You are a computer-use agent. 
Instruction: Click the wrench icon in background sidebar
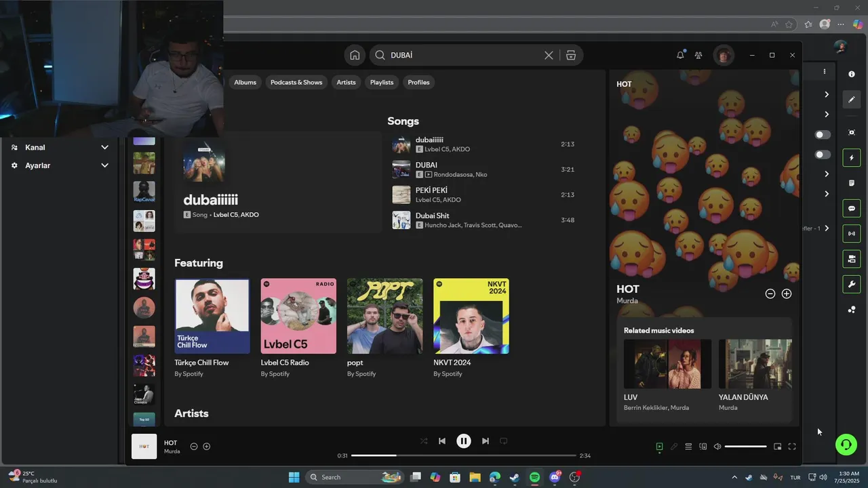pyautogui.click(x=852, y=284)
